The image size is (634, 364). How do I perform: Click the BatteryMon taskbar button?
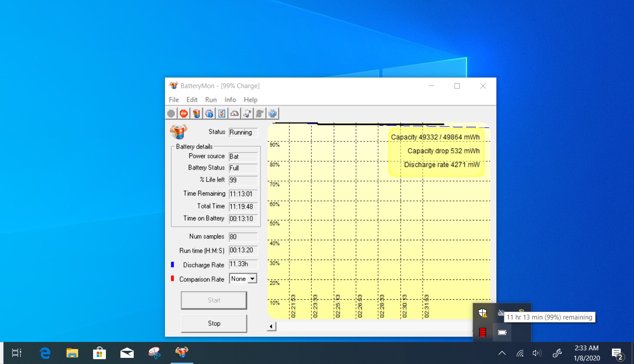click(x=182, y=353)
